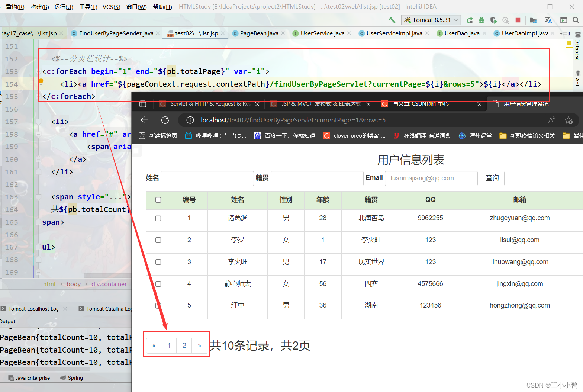This screenshot has width=583, height=392.
Task: Toggle the fold marker on line 161
Action: pos(38,172)
